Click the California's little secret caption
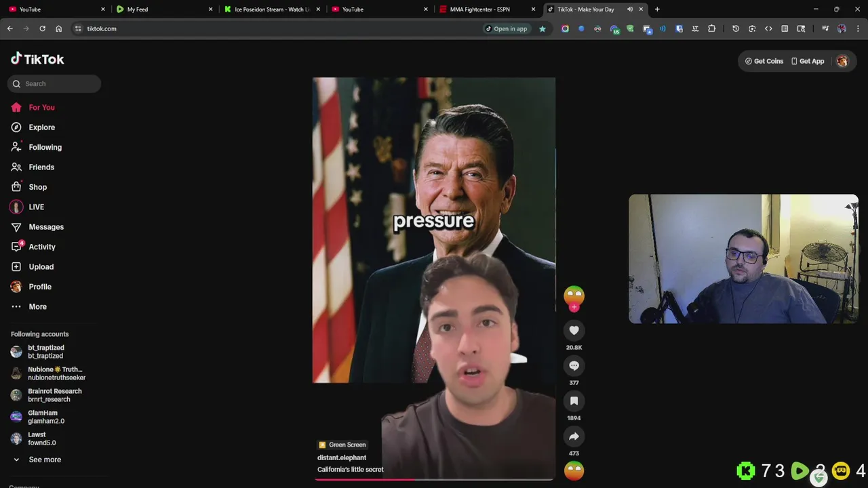 [x=351, y=469]
